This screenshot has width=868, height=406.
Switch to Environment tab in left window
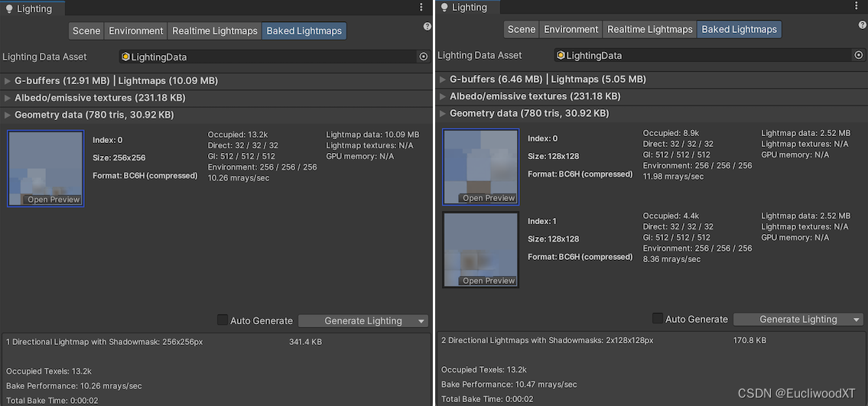136,31
